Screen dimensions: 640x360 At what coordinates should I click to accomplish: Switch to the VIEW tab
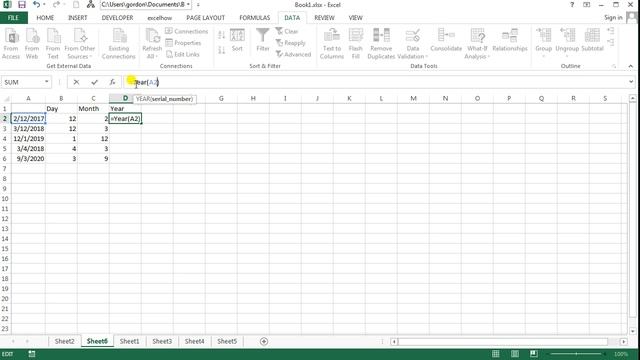[x=356, y=18]
